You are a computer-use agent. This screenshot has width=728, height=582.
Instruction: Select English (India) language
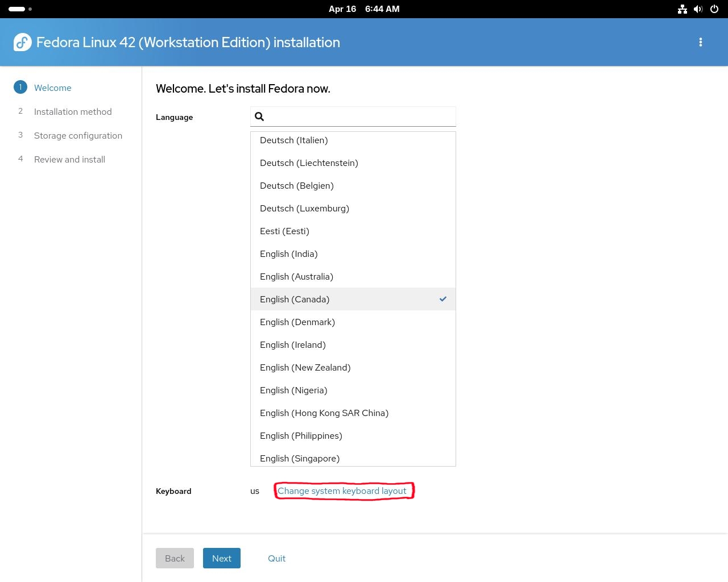click(353, 254)
